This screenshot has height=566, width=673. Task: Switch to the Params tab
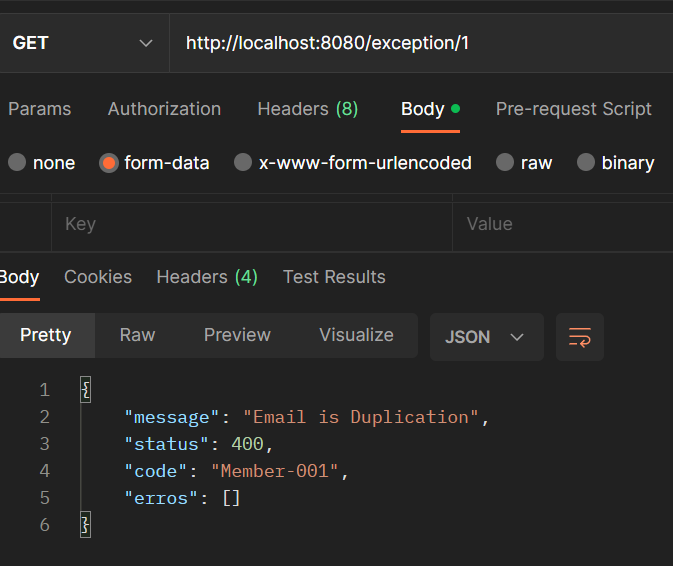tap(39, 109)
